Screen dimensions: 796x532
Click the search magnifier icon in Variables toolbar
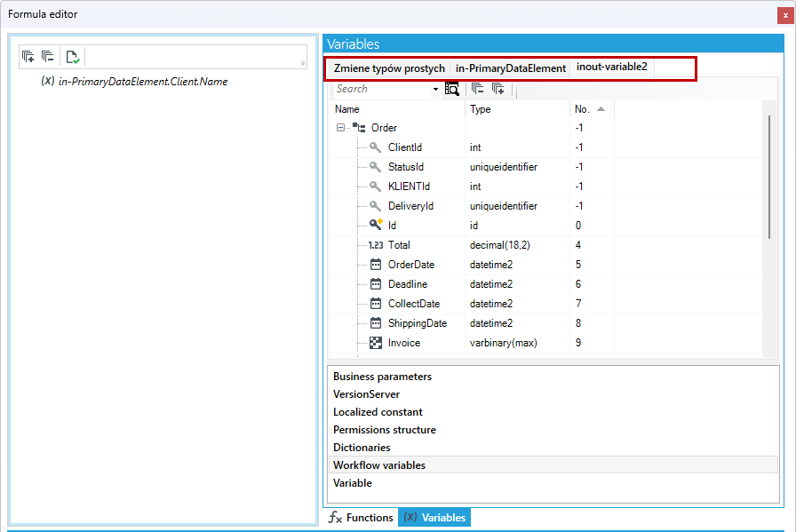coord(451,89)
